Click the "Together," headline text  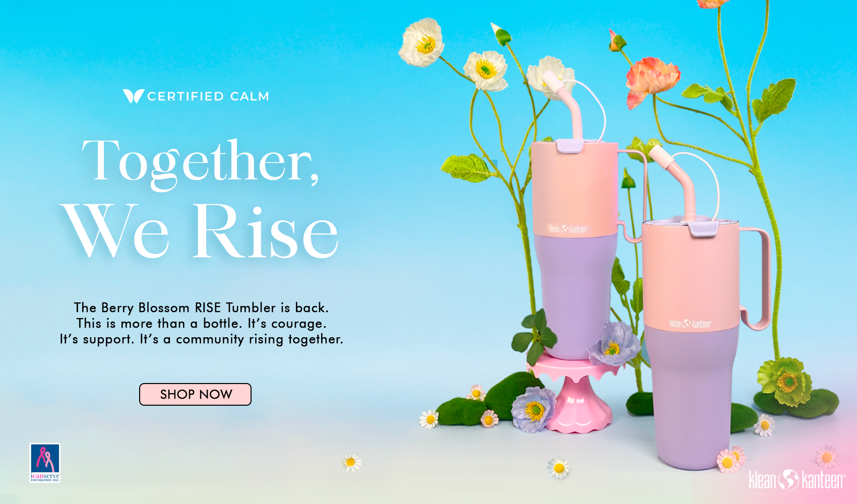201,162
